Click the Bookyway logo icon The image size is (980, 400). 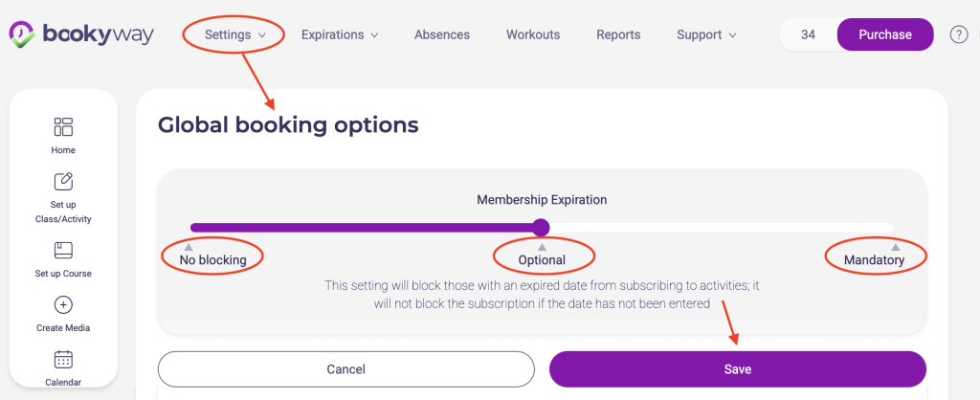coord(21,34)
